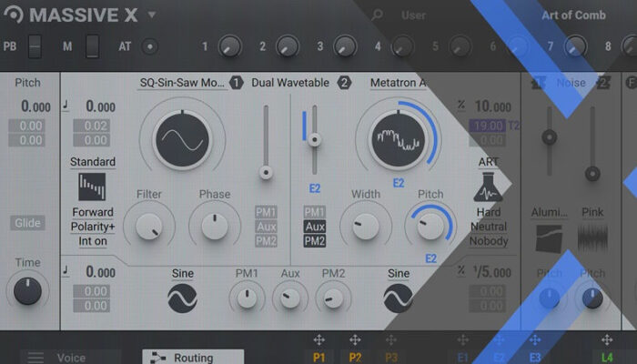The height and width of the screenshot is (364, 637).
Task: Click the ART flask icon
Action: pyautogui.click(x=489, y=188)
